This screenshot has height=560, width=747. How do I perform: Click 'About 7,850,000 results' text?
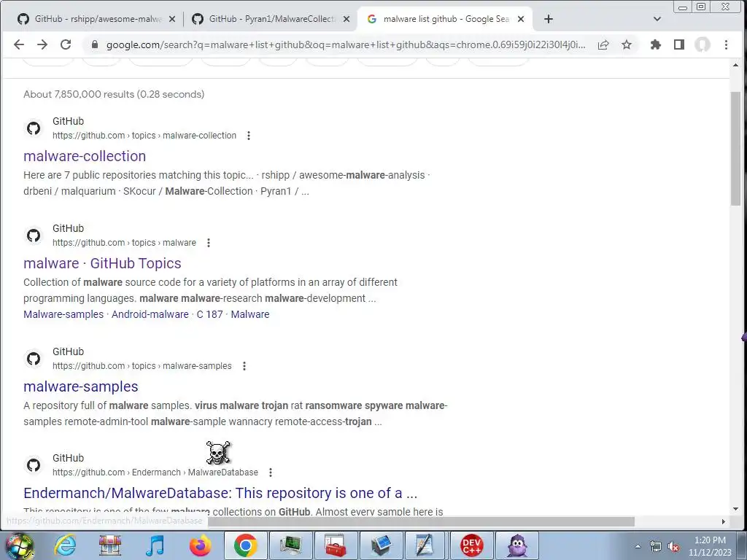(79, 94)
